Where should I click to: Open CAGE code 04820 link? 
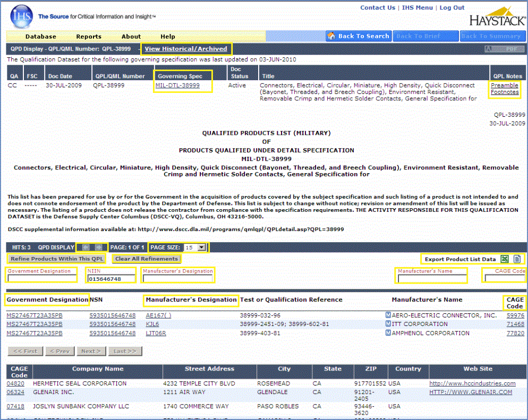coord(15,383)
